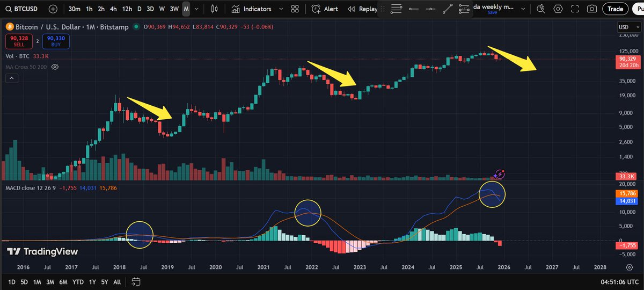Open the quick search lightning magnifier icon
Image resolution: width=644 pixels, height=290 pixels.
click(x=541, y=9)
